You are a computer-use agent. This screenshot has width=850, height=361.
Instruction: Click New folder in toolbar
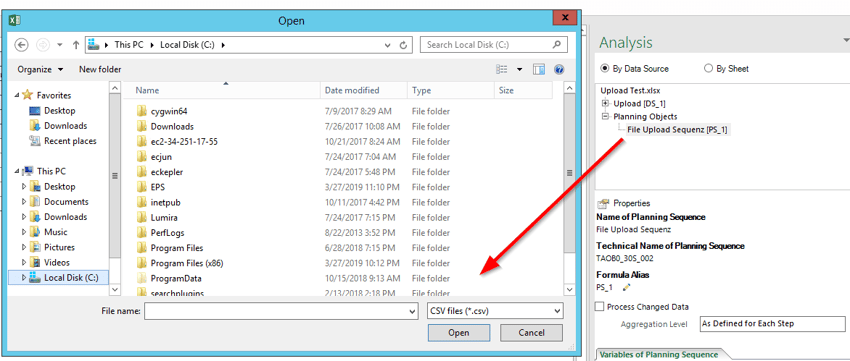(x=100, y=69)
